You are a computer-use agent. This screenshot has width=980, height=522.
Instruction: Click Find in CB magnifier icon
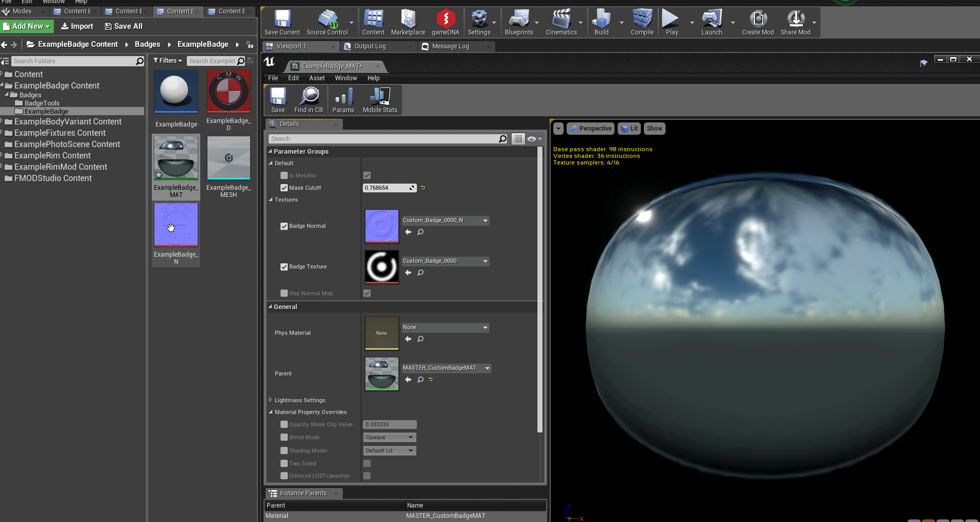point(309,97)
